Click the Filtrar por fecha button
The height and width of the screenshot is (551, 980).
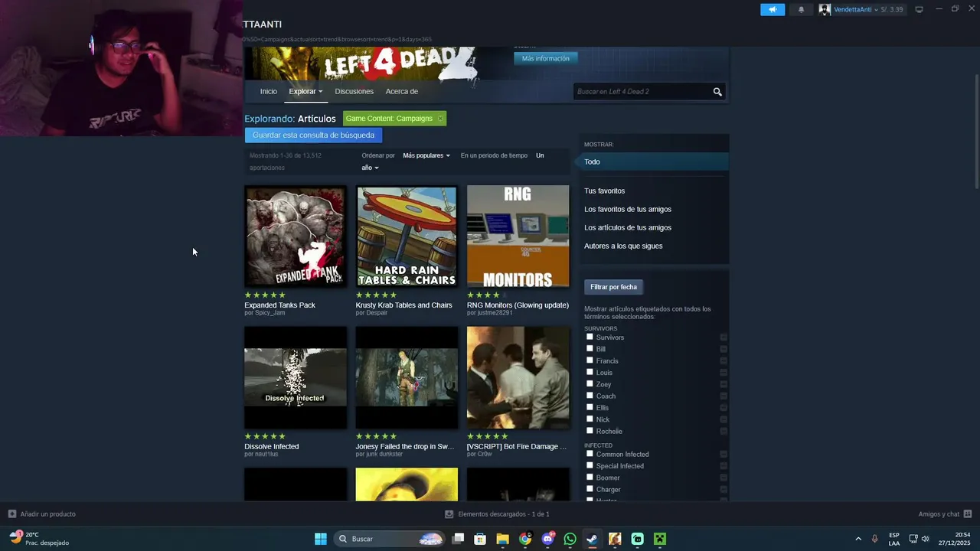(613, 287)
